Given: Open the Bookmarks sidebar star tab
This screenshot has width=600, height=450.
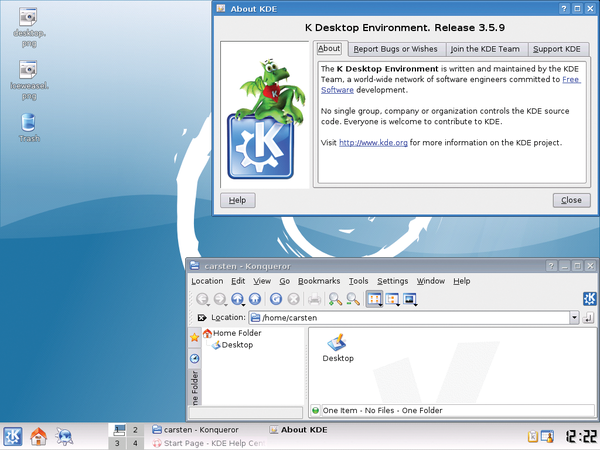Looking at the screenshot, I should click(195, 337).
